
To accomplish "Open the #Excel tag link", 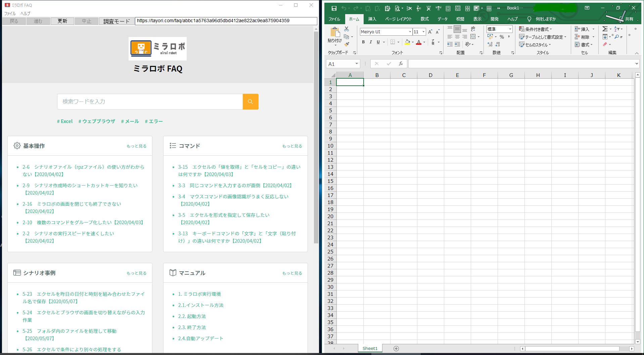I will click(65, 121).
